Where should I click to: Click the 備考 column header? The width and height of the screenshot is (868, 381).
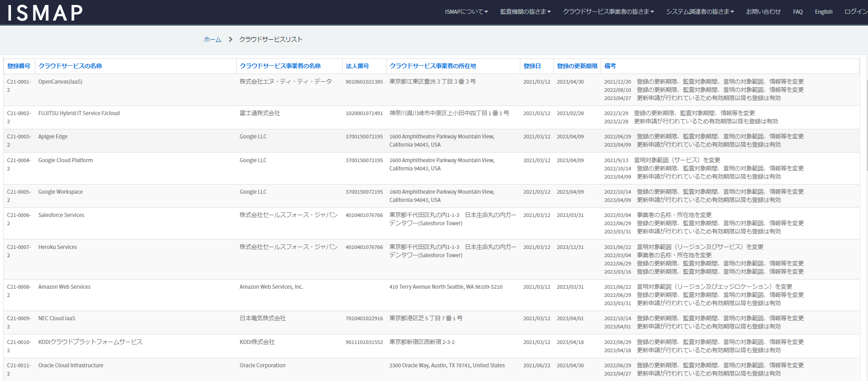(610, 66)
